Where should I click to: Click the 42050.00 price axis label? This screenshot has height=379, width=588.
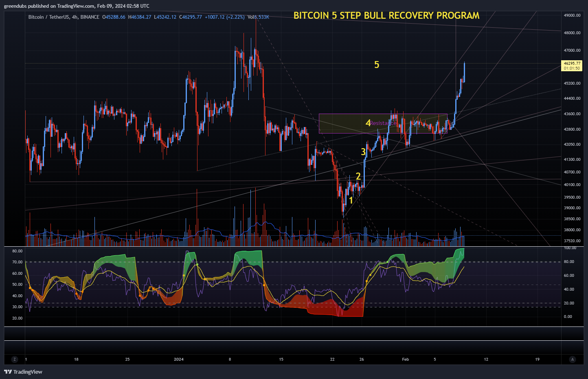point(572,144)
